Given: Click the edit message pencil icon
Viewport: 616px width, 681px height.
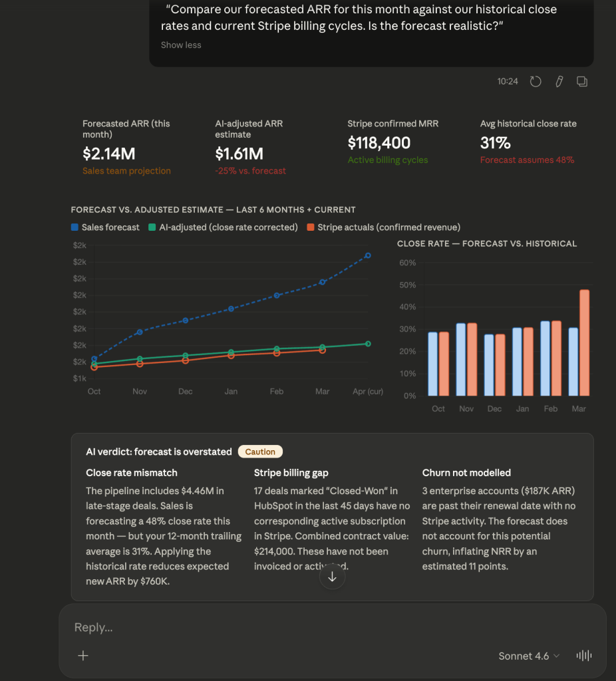Looking at the screenshot, I should click(x=559, y=82).
